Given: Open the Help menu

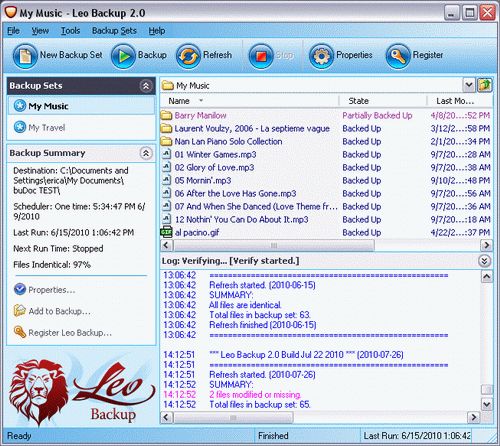Looking at the screenshot, I should 157,31.
